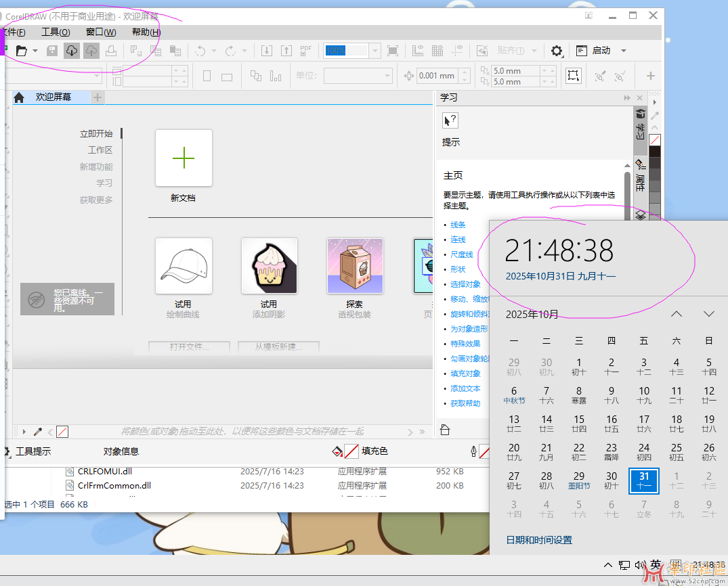Expand the Launch button dropdown arrow
The image size is (728, 586).
pos(624,51)
